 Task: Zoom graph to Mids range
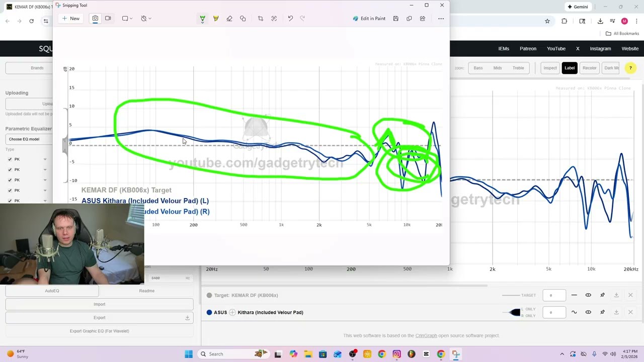[498, 68]
